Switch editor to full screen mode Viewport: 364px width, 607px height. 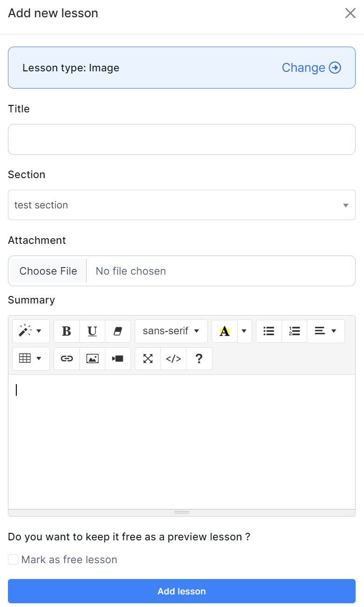tap(148, 359)
